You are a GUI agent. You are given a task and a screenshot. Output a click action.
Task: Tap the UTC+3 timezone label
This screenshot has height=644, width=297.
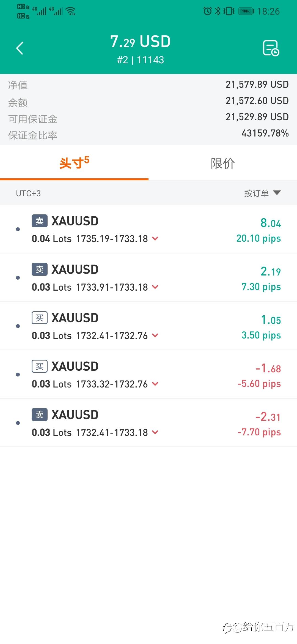pos(28,193)
